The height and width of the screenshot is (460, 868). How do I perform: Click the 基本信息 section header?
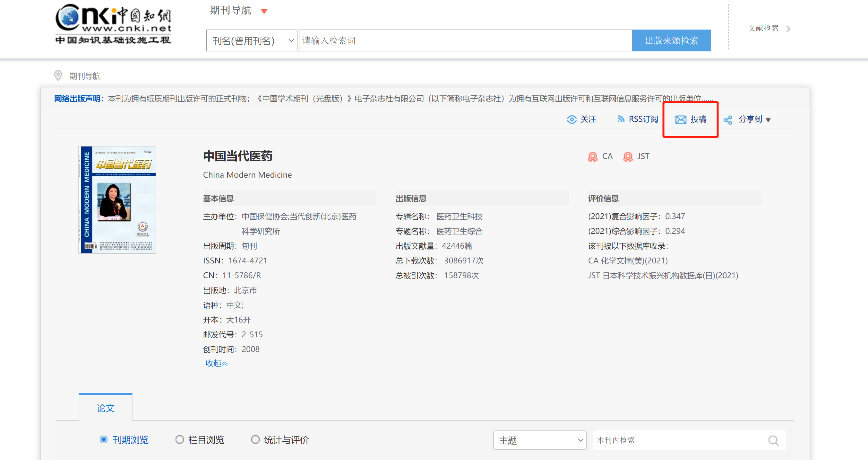(x=218, y=198)
